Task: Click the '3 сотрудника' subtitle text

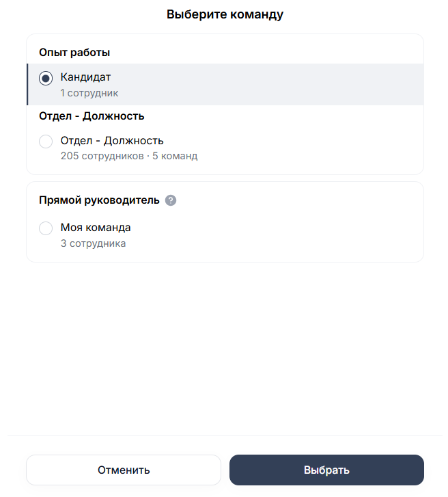Action: tap(93, 243)
